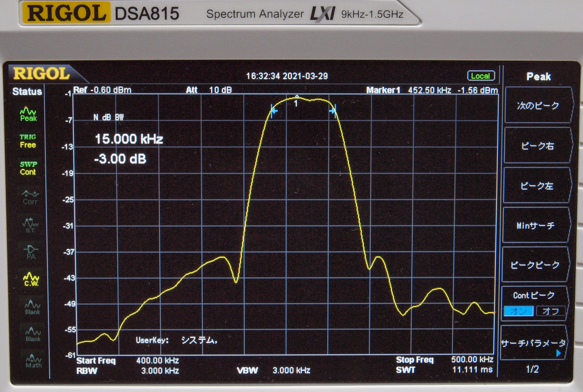Click the RIGOL logo on screen
The height and width of the screenshot is (392, 583).
(41, 74)
